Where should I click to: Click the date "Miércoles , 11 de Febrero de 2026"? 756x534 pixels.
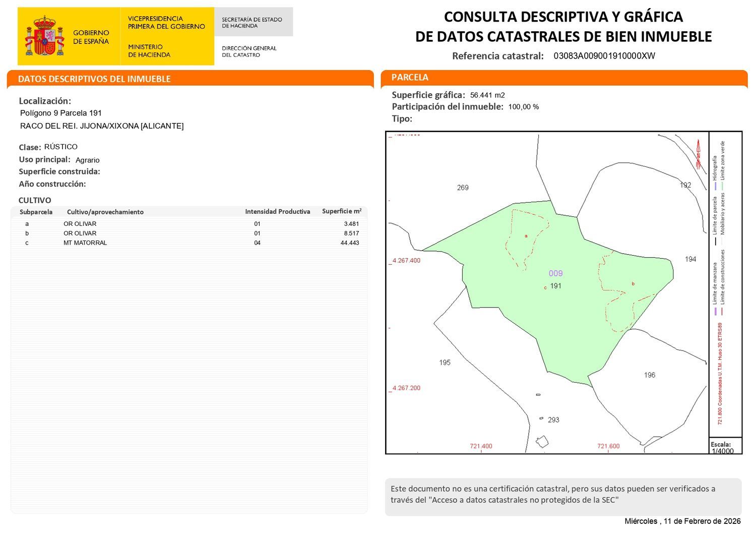(682, 521)
